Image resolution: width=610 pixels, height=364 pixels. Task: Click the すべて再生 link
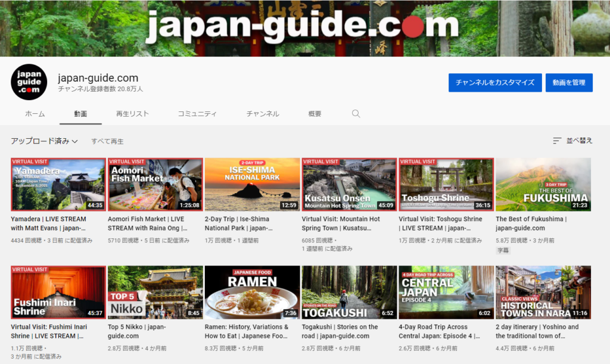click(x=107, y=142)
